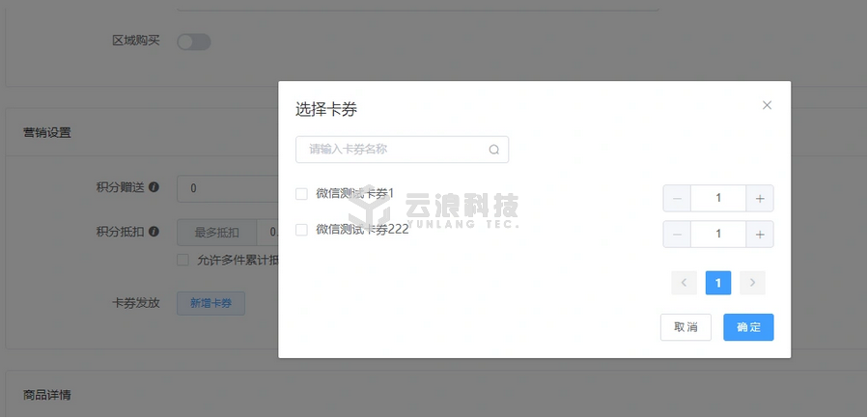This screenshot has width=868, height=418.
Task: Select page 1 in pagination
Action: click(x=718, y=283)
